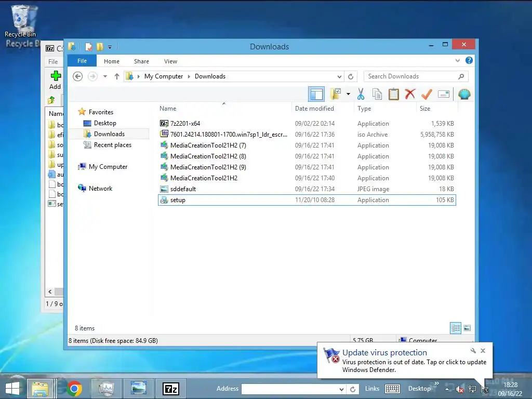Click the Windows Start button

pyautogui.click(x=12, y=389)
